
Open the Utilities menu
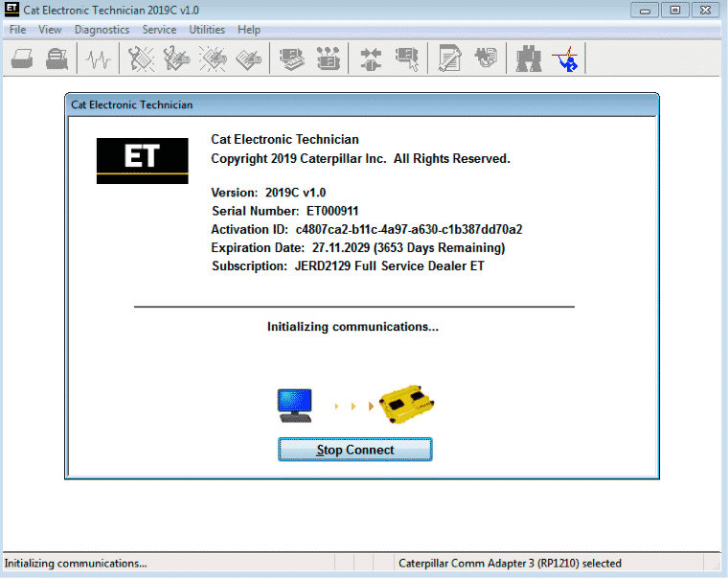207,30
